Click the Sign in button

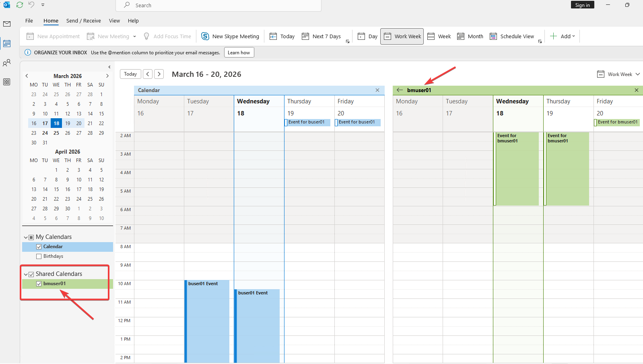582,5
